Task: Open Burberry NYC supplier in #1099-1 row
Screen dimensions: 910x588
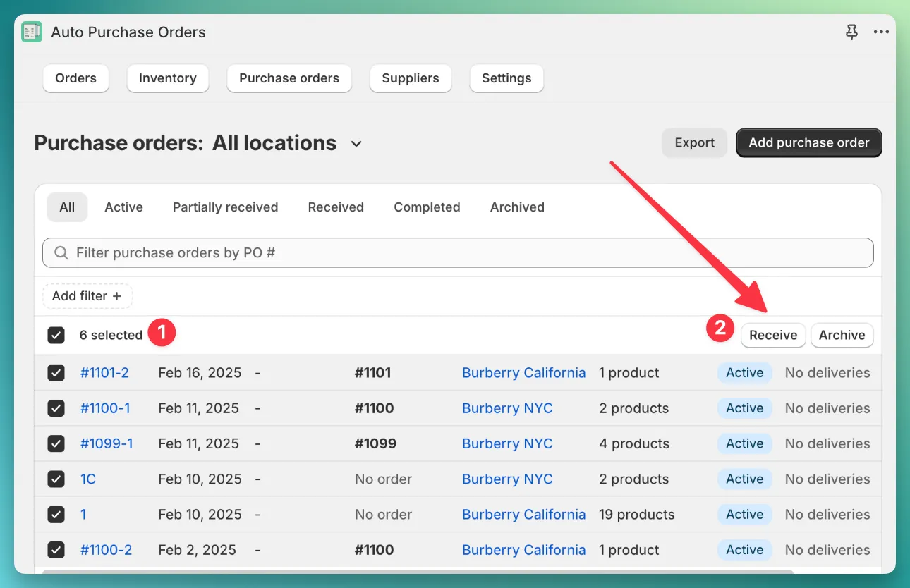Action: click(507, 443)
